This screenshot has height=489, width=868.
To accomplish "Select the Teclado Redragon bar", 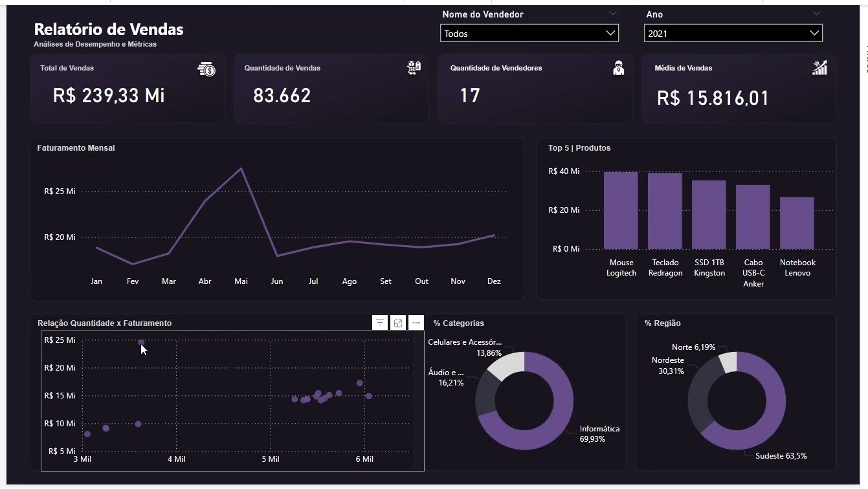I will [665, 211].
